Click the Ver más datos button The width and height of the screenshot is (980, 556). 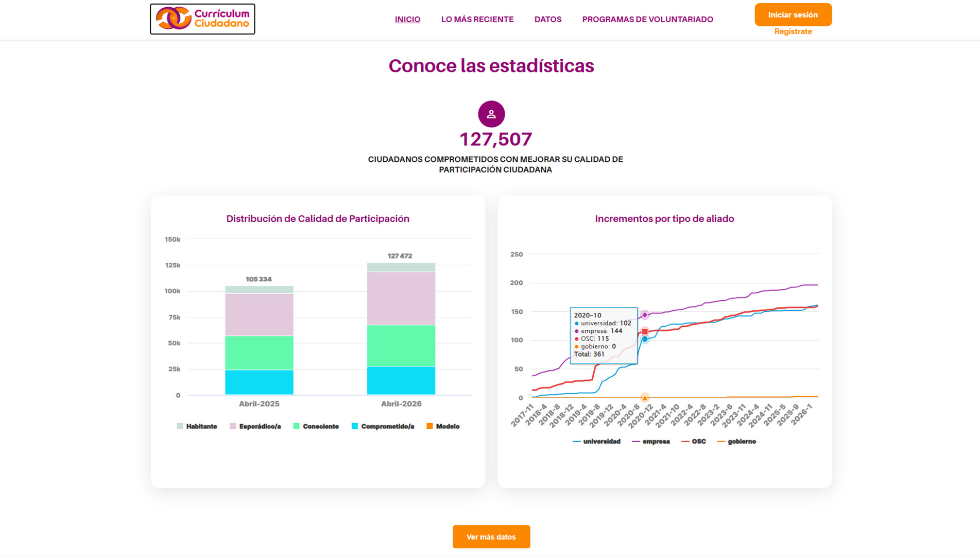tap(491, 536)
